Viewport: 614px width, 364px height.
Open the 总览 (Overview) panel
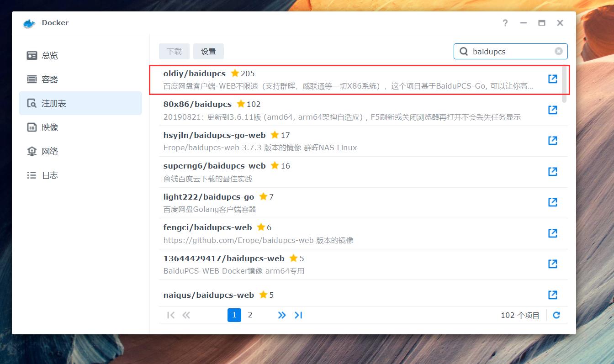click(49, 55)
